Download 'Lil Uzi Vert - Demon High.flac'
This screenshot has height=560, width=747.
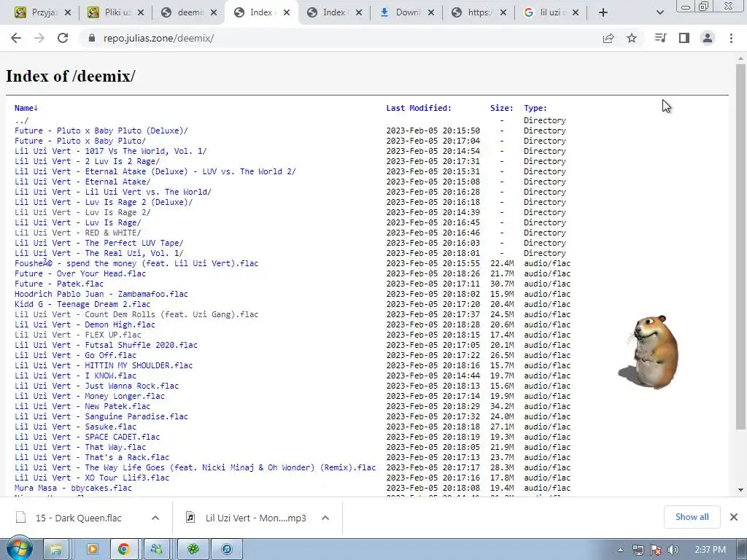click(x=85, y=324)
